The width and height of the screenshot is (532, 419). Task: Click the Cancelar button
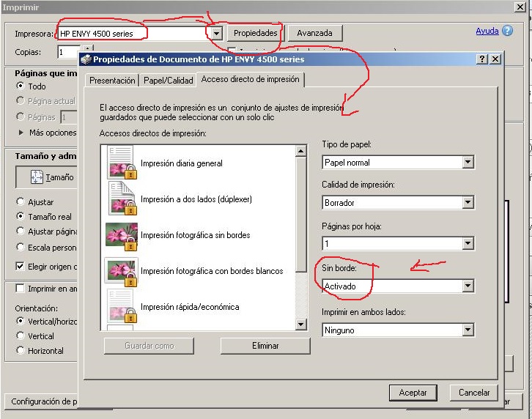click(474, 393)
